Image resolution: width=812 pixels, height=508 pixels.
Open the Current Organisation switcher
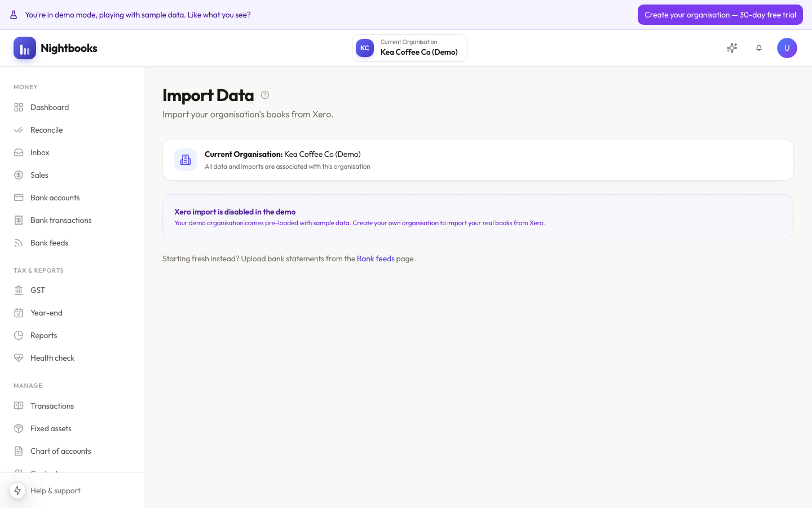[409, 48]
